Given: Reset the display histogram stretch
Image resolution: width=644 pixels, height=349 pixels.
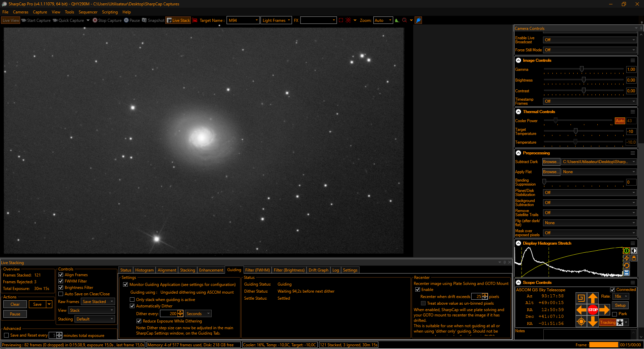Looking at the screenshot, I should click(x=626, y=265).
